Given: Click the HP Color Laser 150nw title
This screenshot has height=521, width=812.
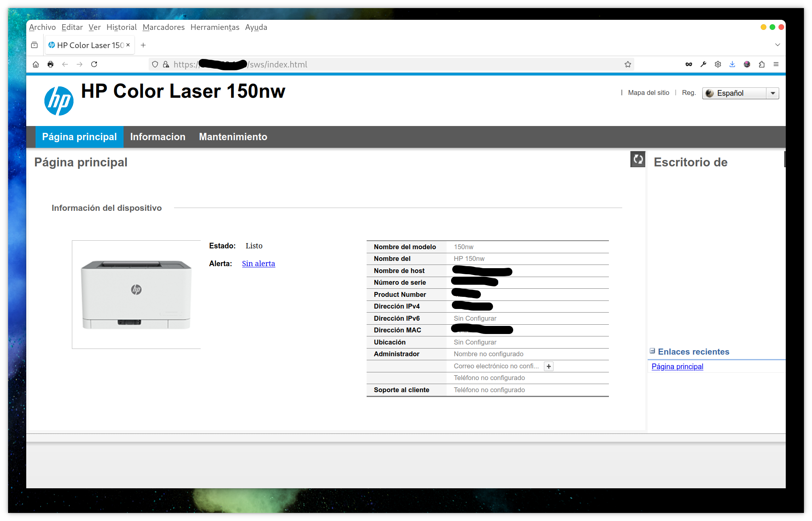Looking at the screenshot, I should click(183, 91).
